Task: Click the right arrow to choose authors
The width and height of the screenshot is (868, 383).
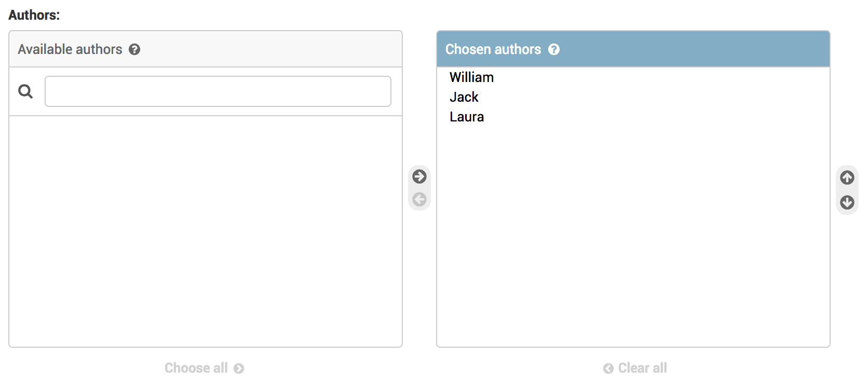Action: 419,176
